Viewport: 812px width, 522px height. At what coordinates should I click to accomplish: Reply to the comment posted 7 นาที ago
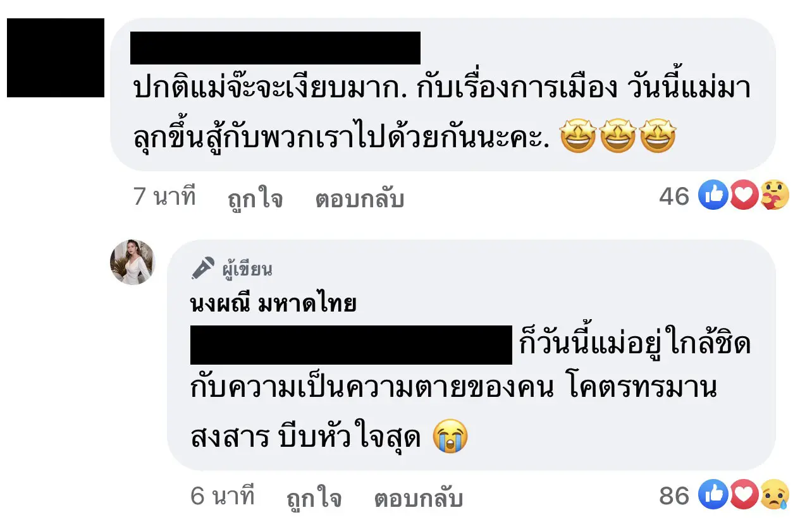point(359,199)
